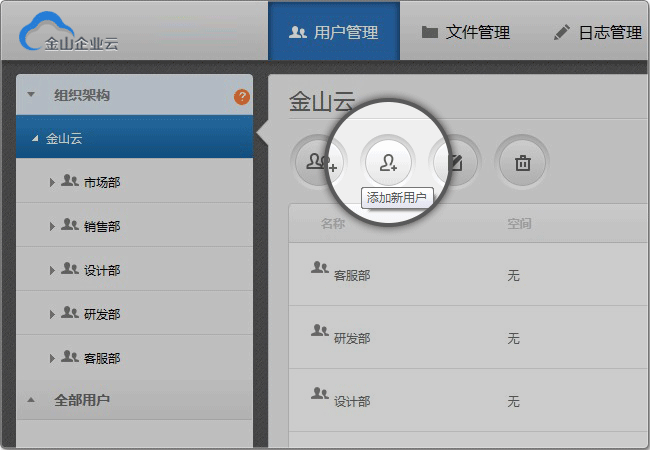Screen dimensions: 650x450
Task: Click the 添加新用户 add user icon button
Action: click(x=388, y=162)
